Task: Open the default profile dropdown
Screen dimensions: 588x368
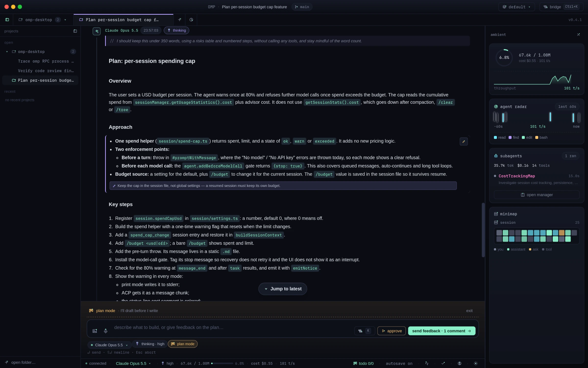Action: [516, 7]
